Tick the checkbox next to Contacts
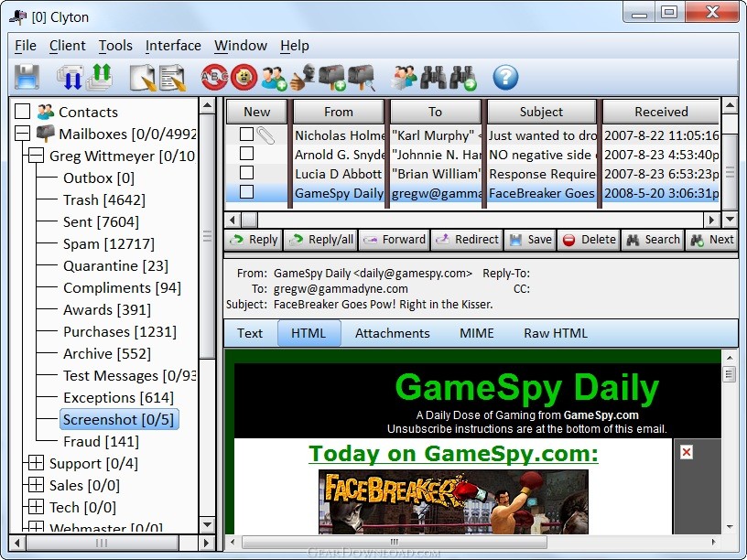The image size is (747, 560). click(x=22, y=112)
